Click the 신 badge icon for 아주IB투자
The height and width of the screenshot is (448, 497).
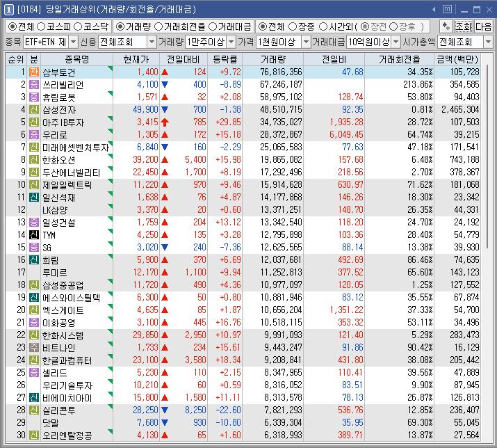click(x=34, y=122)
